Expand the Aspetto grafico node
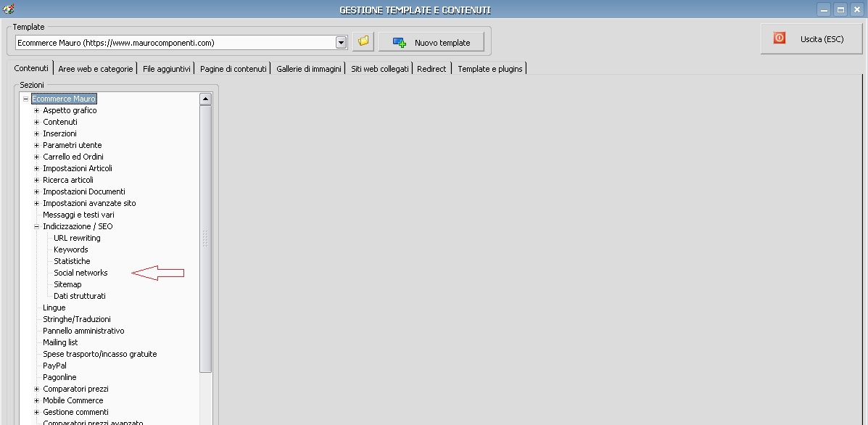The height and width of the screenshot is (425, 868). coord(36,111)
